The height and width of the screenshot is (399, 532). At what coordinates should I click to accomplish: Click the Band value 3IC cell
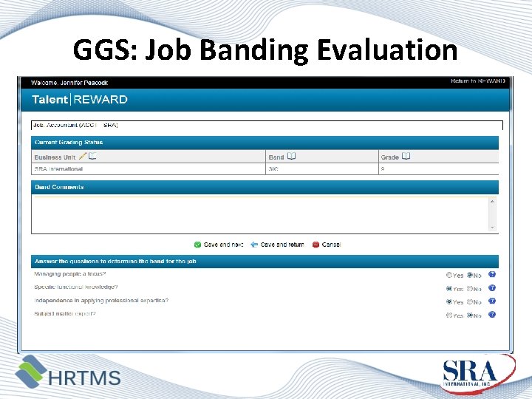pyautogui.click(x=322, y=169)
